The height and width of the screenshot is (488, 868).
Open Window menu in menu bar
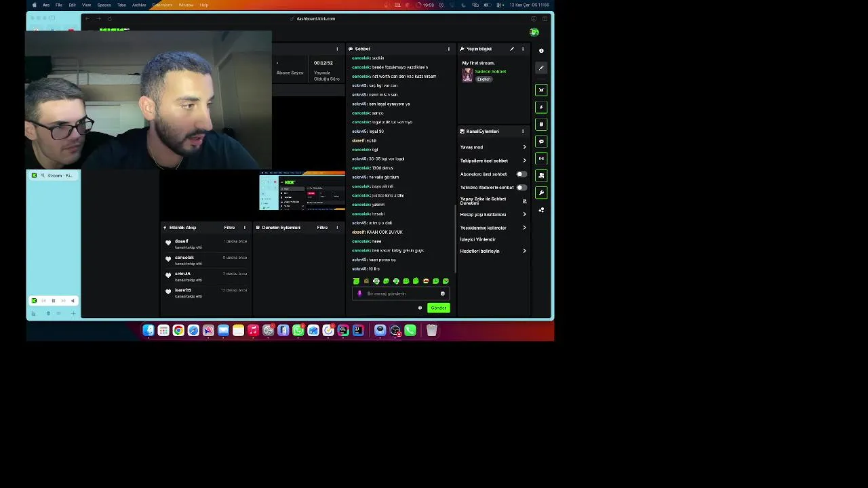(x=186, y=5)
